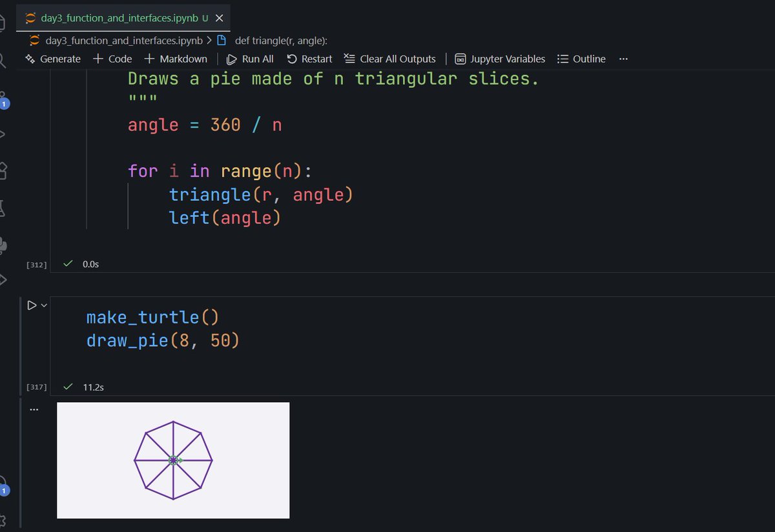Open the Python view in activity bar
The image size is (775, 532).
[x=4, y=245]
